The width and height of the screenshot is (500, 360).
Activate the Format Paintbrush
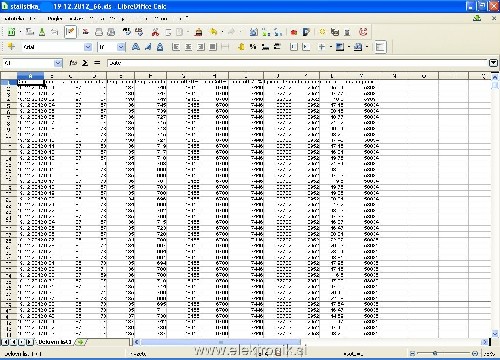click(198, 32)
